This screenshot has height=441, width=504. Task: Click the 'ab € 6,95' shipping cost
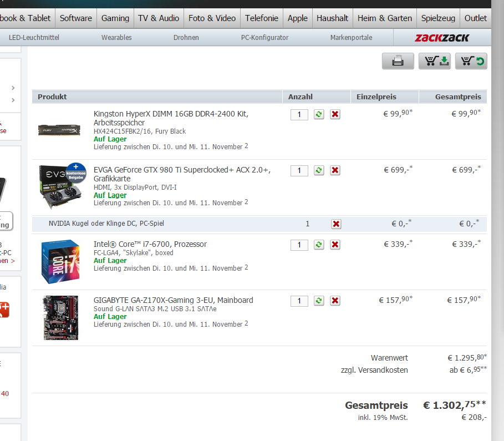468,370
